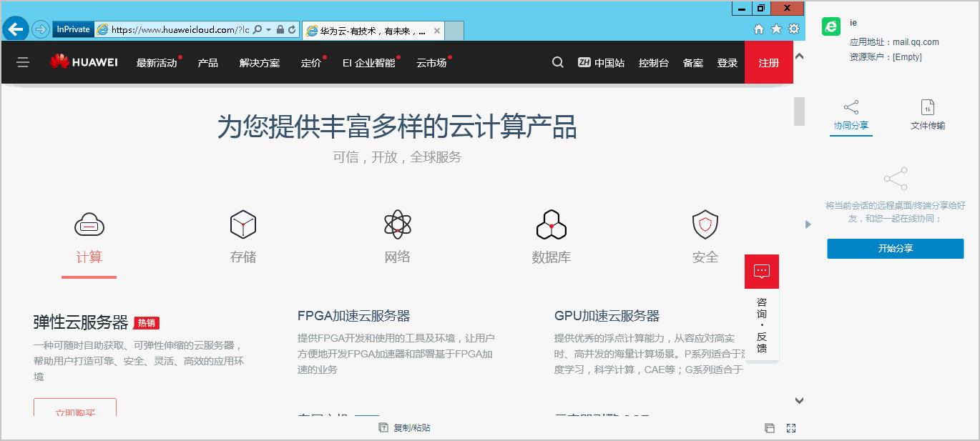The image size is (980, 441).
Task: Switch region via ZH 中国站 selector
Action: [x=601, y=63]
